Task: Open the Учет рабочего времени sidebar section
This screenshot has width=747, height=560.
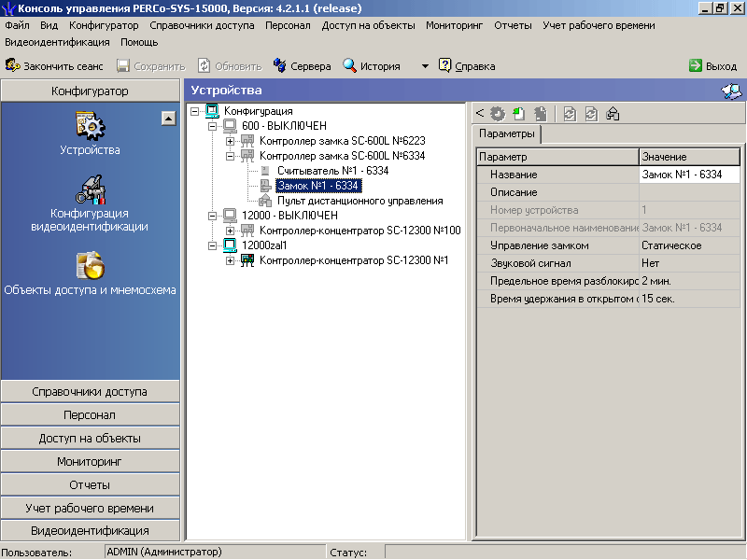Action: [90, 508]
